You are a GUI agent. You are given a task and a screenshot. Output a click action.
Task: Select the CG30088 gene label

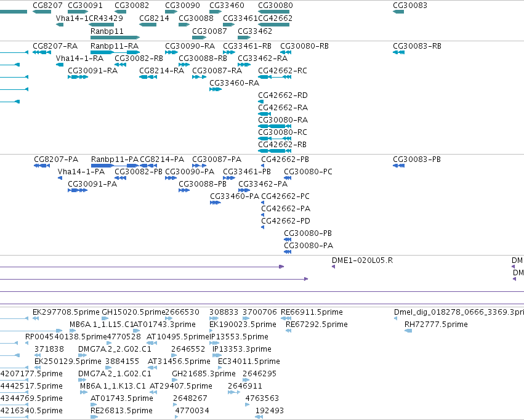click(196, 18)
